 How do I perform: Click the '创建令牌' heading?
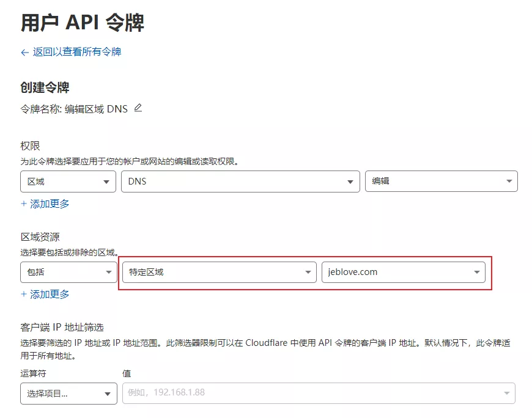click(x=45, y=87)
